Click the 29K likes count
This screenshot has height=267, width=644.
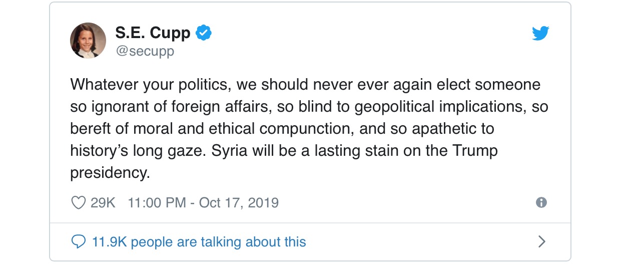pos(103,203)
